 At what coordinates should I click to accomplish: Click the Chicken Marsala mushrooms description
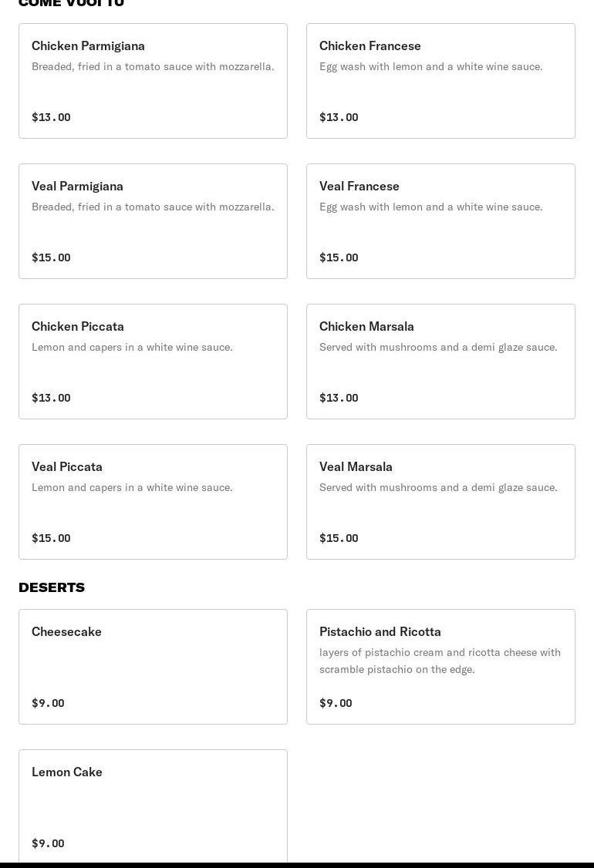point(438,347)
